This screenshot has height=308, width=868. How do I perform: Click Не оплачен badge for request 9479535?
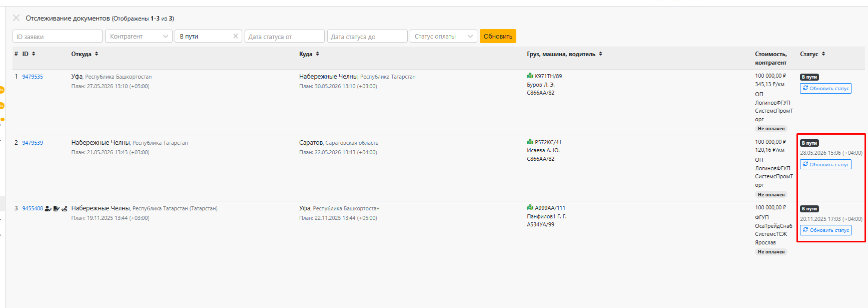tap(771, 129)
